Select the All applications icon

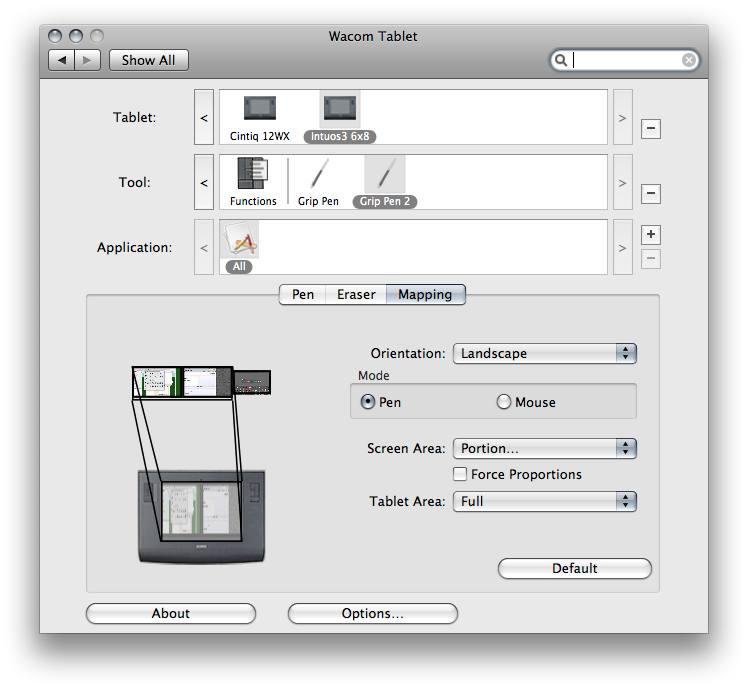click(x=239, y=239)
